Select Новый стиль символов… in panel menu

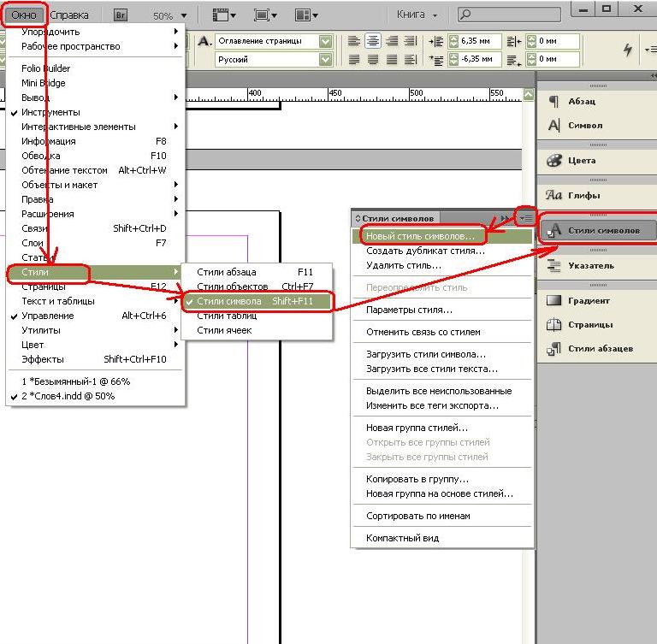point(442,236)
